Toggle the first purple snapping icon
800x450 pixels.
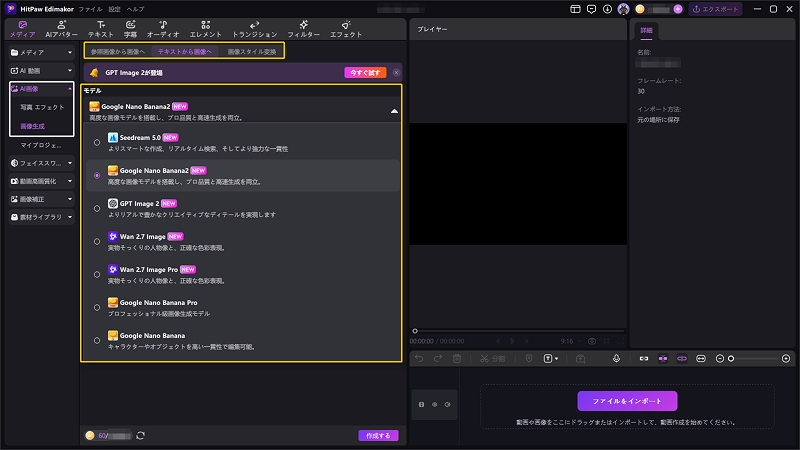coord(663,359)
